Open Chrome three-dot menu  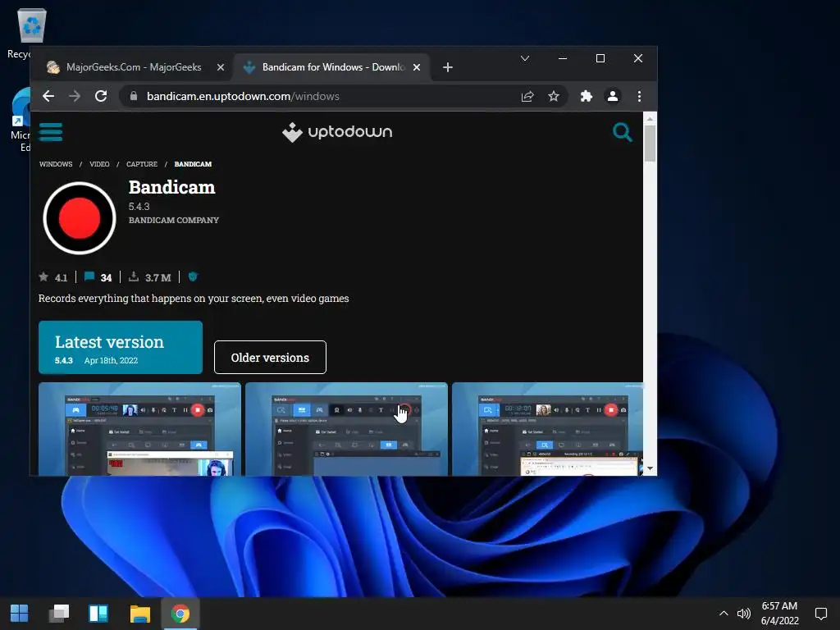639,96
